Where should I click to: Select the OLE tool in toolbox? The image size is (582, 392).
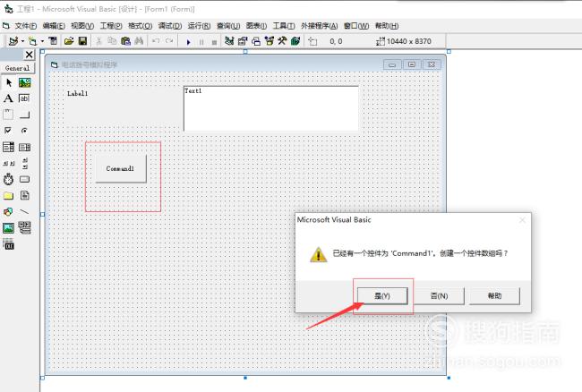tap(9, 244)
